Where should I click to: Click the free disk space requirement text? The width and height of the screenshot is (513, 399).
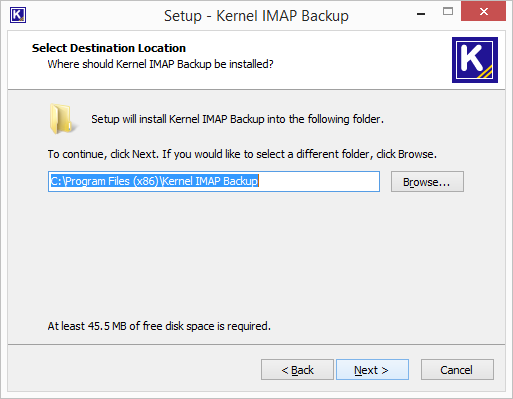click(159, 326)
